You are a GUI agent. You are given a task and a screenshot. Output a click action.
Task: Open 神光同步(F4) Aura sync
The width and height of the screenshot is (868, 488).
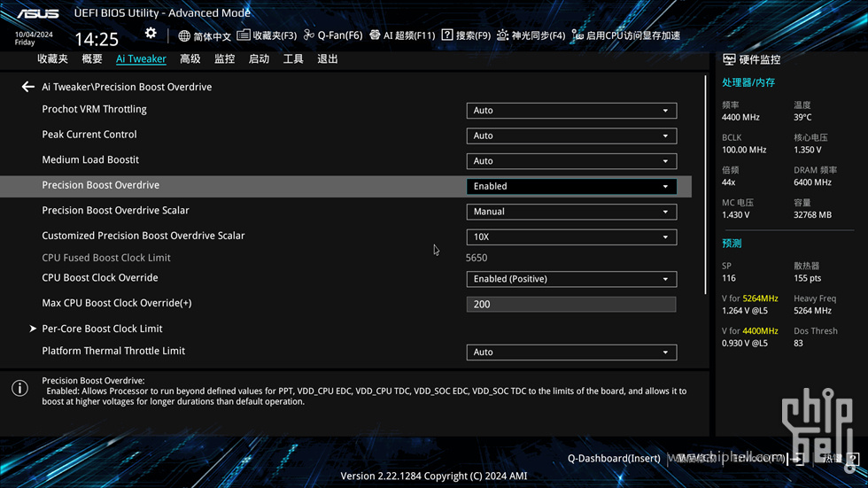(531, 35)
